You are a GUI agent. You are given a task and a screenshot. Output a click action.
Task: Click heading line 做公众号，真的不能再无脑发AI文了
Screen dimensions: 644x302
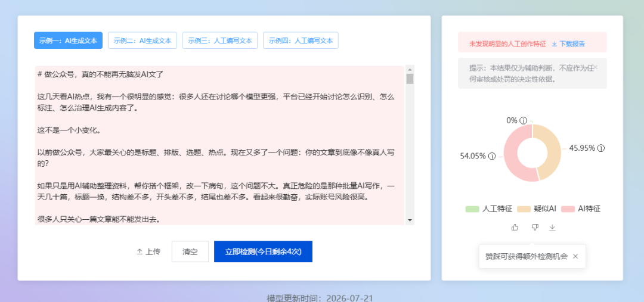click(100, 74)
